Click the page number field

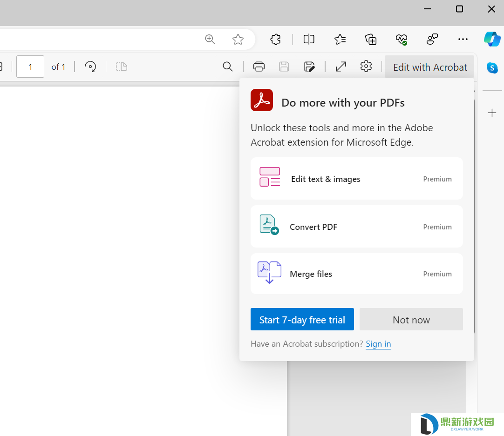(x=30, y=67)
